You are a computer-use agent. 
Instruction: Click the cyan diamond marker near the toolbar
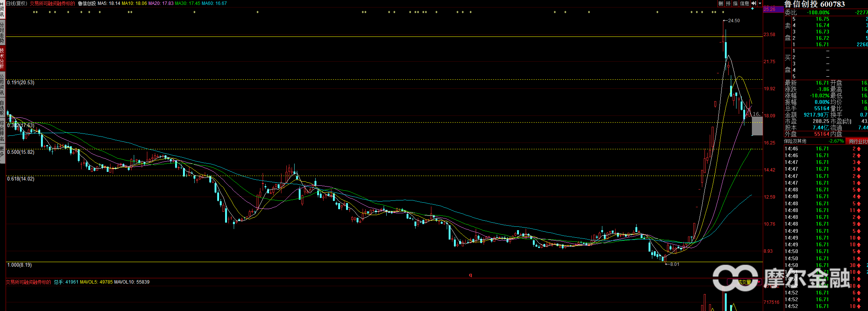coord(752,9)
